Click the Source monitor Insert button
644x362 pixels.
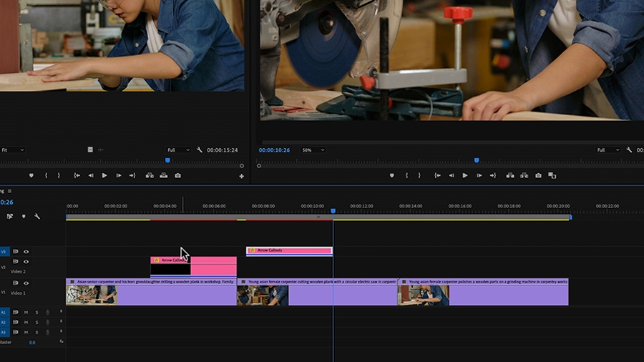coord(150,176)
